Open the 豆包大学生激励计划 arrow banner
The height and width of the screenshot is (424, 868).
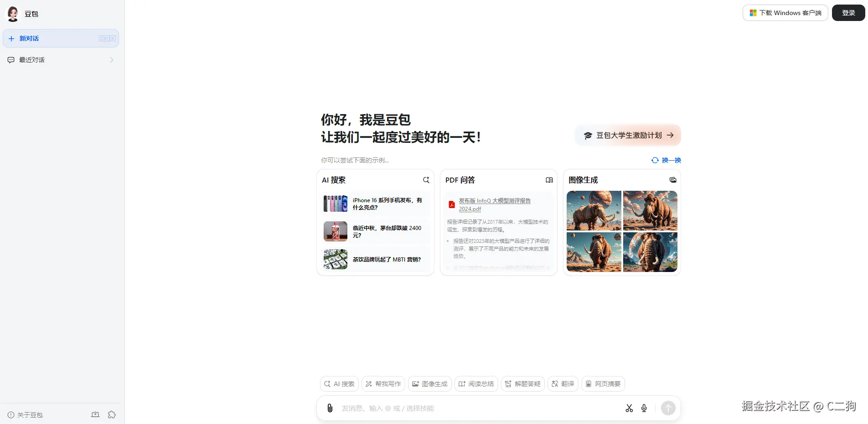tap(628, 135)
